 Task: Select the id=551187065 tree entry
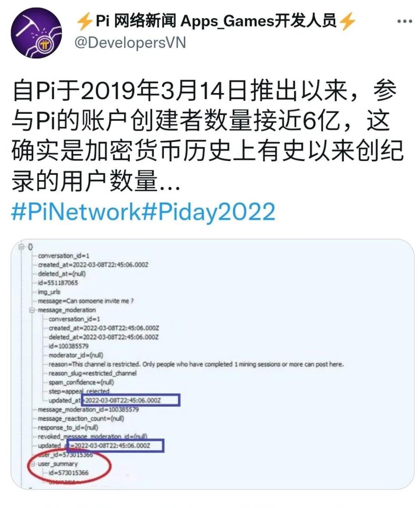pyautogui.click(x=58, y=283)
